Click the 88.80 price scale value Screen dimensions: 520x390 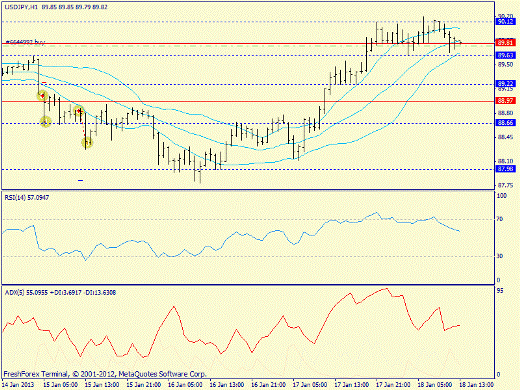pos(505,113)
